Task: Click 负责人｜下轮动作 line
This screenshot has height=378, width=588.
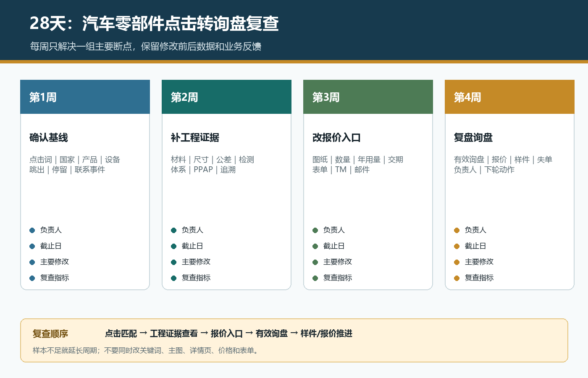Action: pos(484,170)
